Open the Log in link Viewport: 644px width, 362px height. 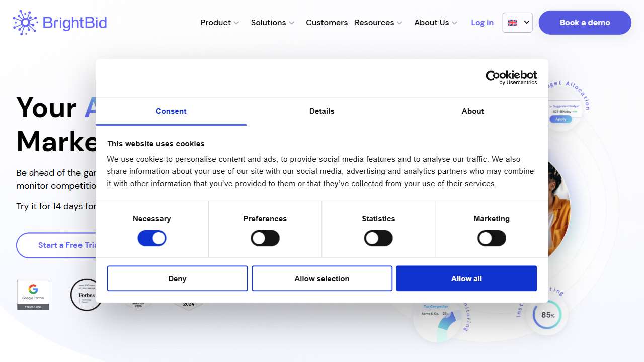tap(482, 23)
